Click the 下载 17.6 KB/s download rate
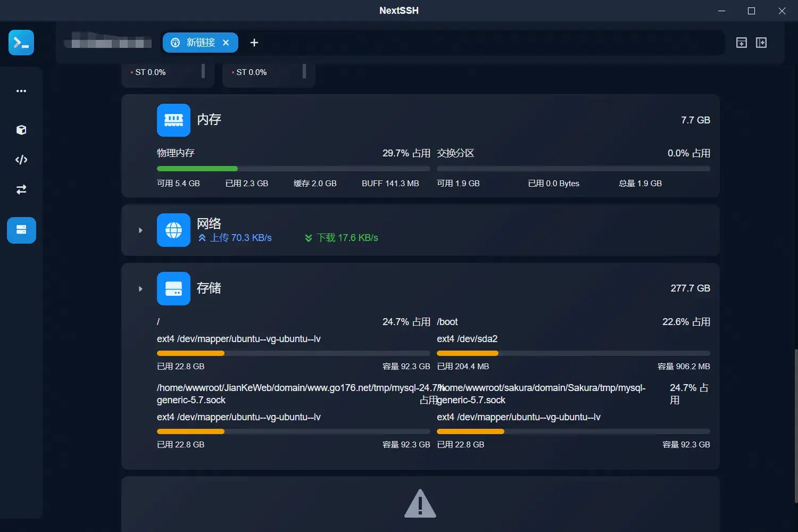Screen dimensions: 798x532 (x=341, y=238)
